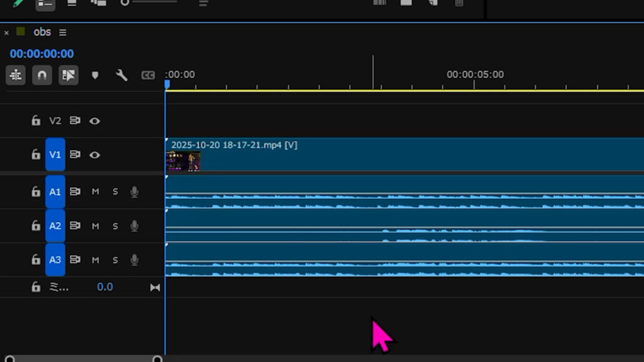The width and height of the screenshot is (644, 362).
Task: Toggle Snap in Timeline magnet icon
Action: pos(42,75)
